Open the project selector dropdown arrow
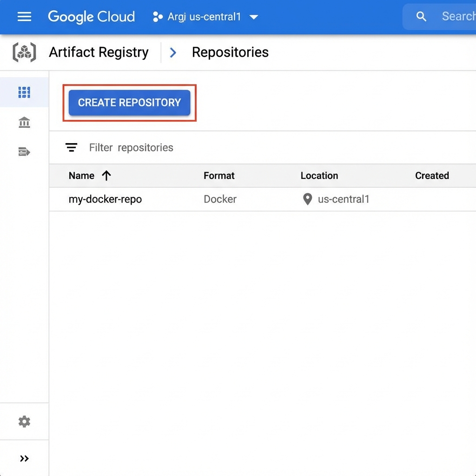 [x=254, y=17]
